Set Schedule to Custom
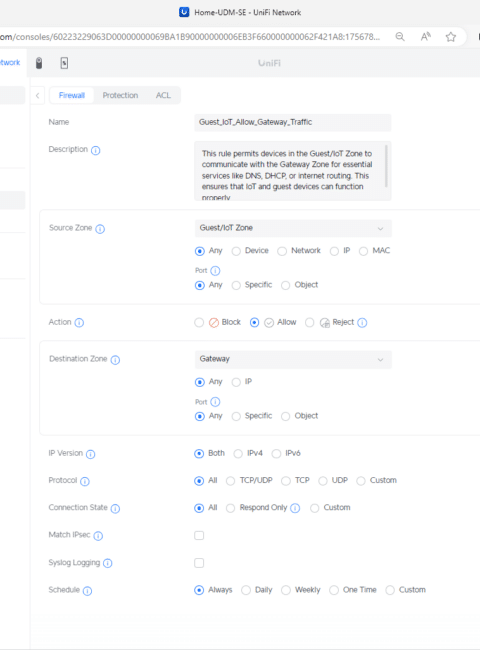Screen dimensions: 480x650 [390, 590]
